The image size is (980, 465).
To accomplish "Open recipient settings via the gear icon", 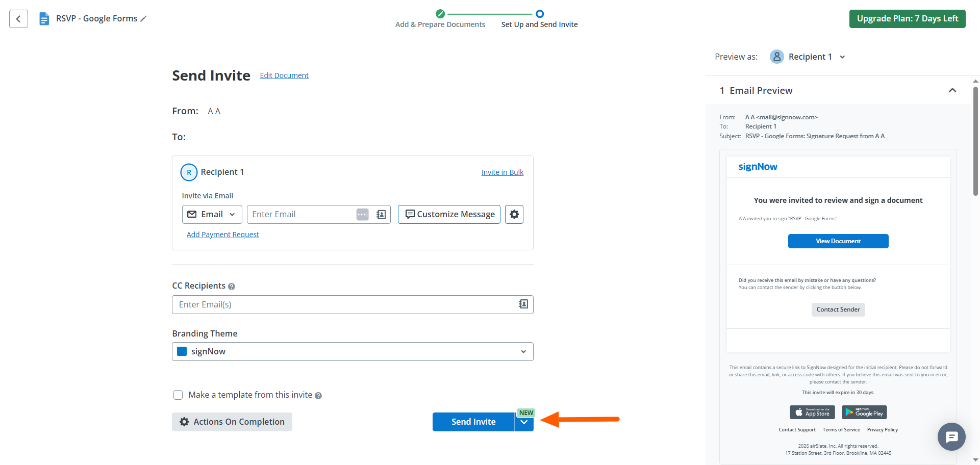I will (514, 214).
